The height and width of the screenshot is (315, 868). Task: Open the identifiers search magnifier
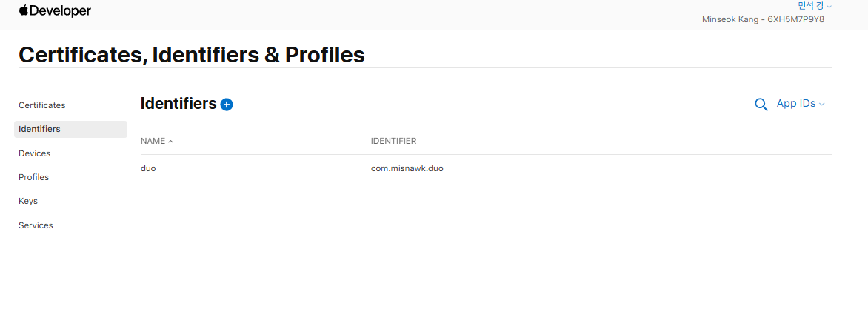(761, 105)
